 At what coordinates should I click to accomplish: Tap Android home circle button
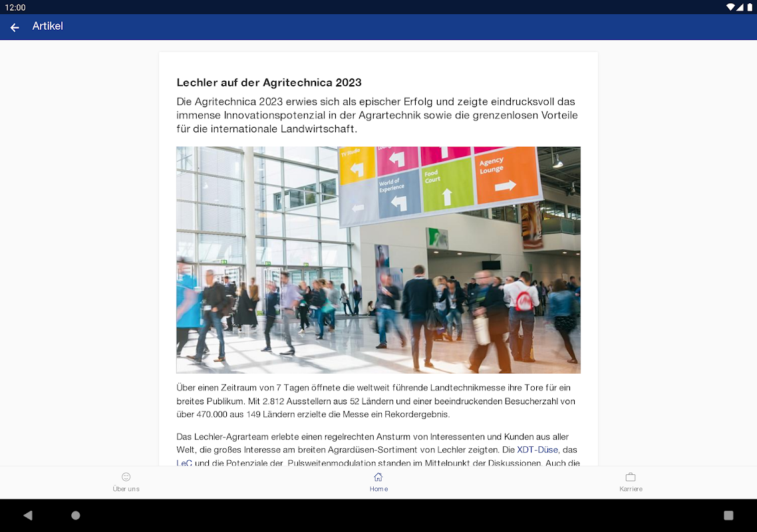coord(76,515)
